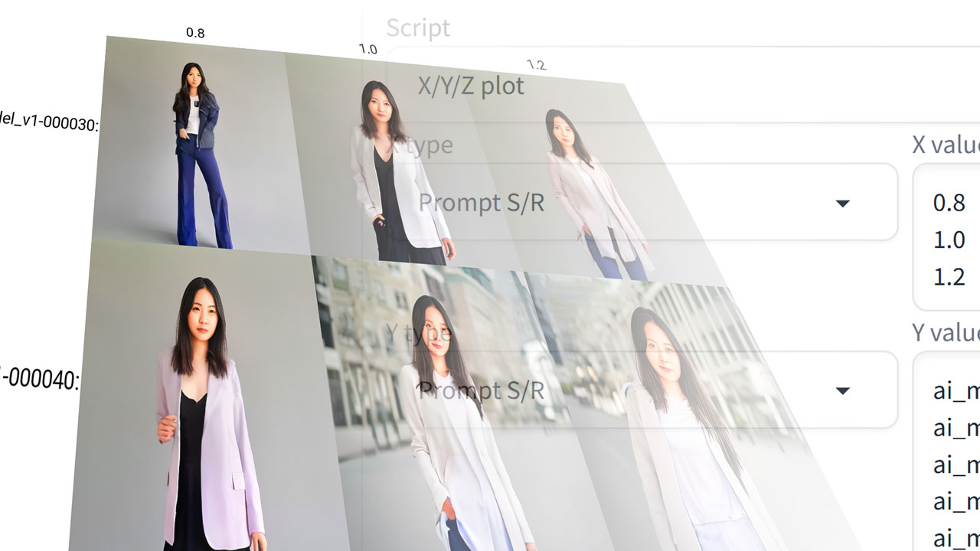Click the Script section label

418,28
